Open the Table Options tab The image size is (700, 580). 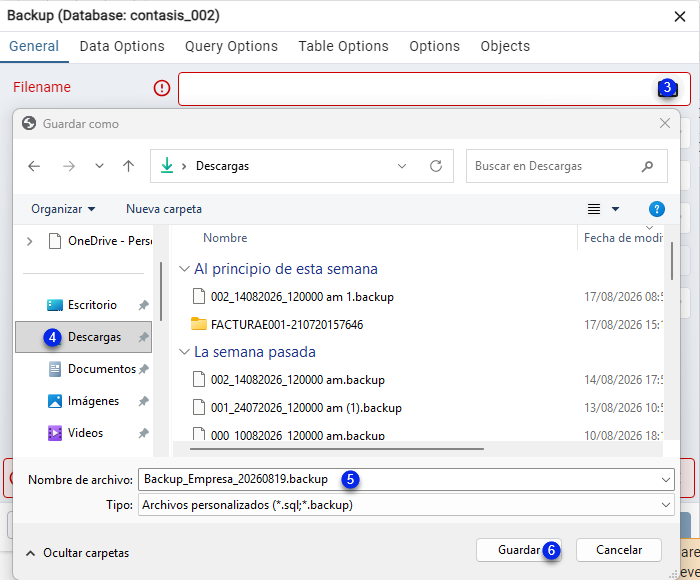(343, 46)
